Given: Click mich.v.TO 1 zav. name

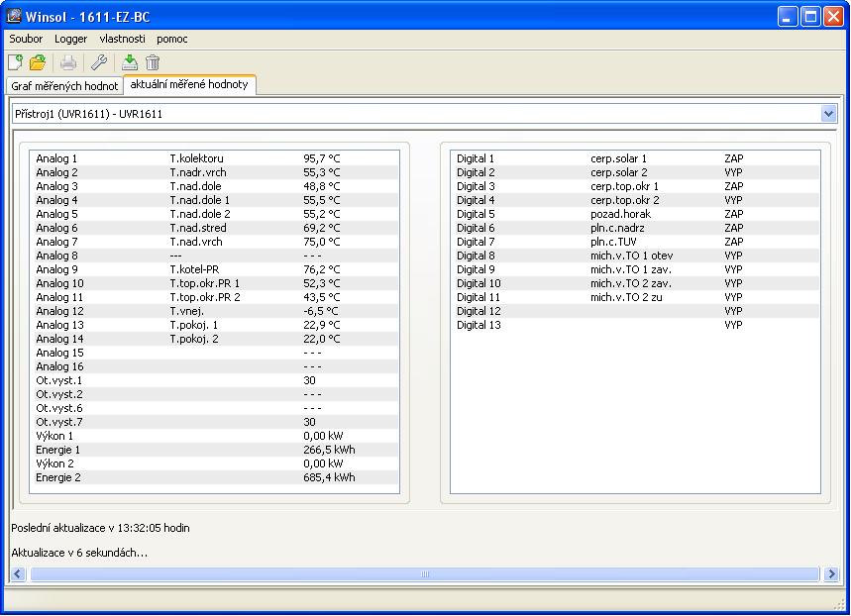Looking at the screenshot, I should [x=631, y=269].
